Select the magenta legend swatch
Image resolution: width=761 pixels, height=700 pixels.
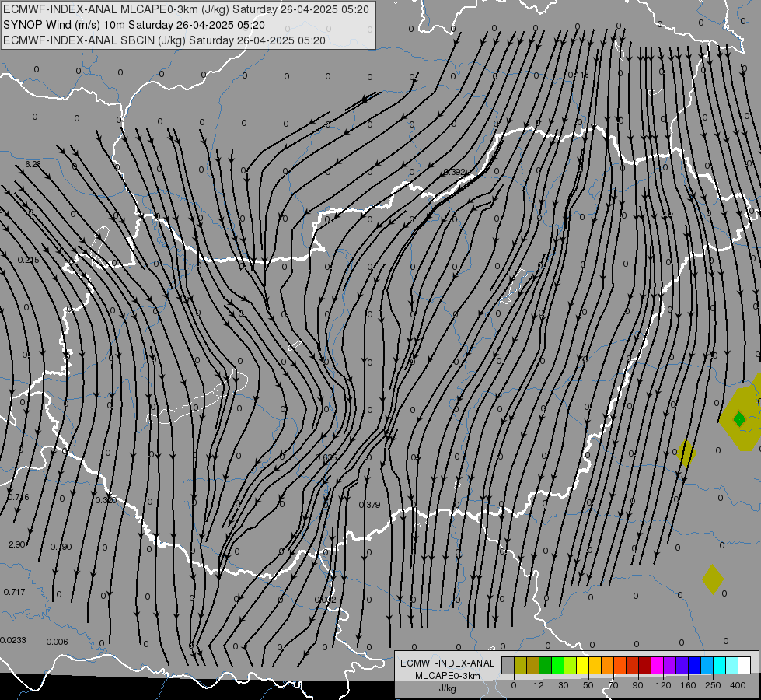pyautogui.click(x=658, y=665)
